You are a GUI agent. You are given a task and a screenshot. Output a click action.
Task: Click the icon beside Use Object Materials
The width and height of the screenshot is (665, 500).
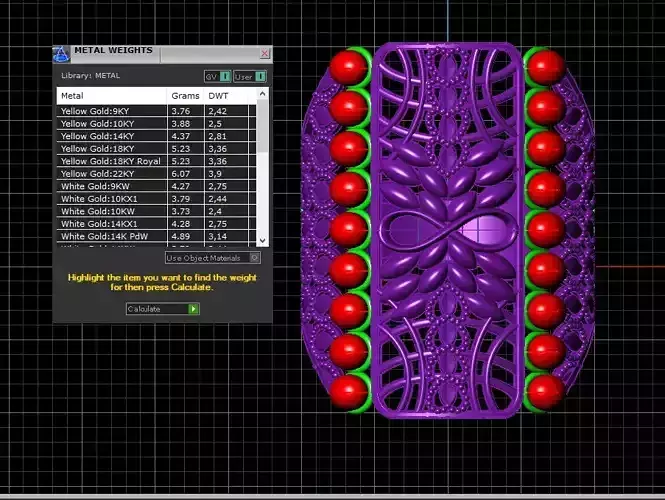[254, 258]
